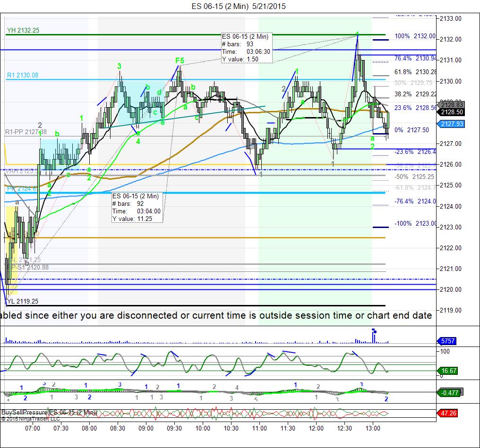This screenshot has width=480, height=448.
Task: Select the F5 wave label
Action: coord(180,60)
